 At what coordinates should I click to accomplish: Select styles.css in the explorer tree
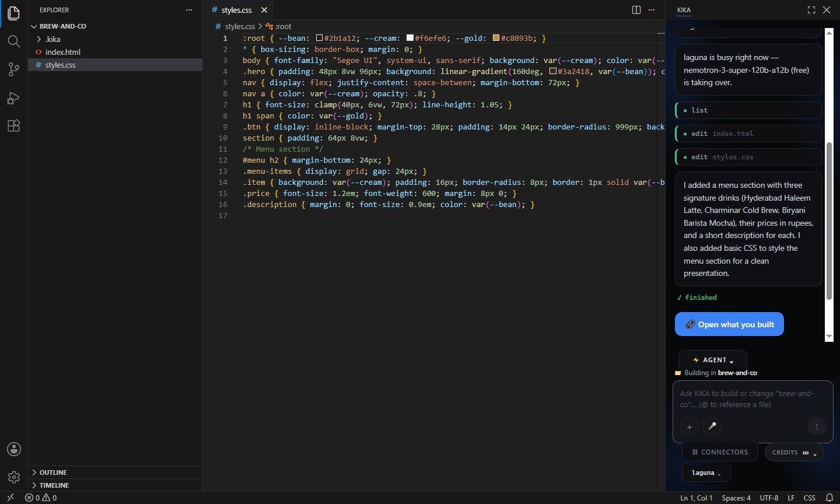(116, 65)
